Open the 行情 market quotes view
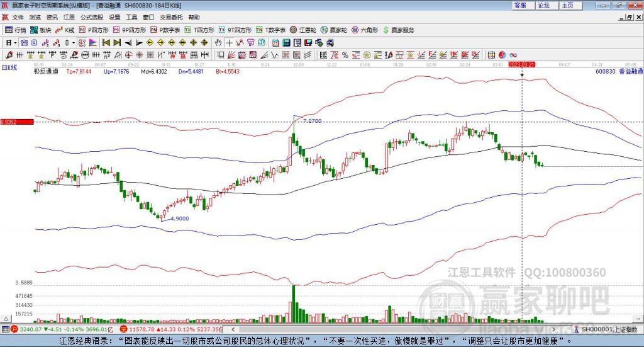The height and width of the screenshot is (347, 644). [x=16, y=30]
